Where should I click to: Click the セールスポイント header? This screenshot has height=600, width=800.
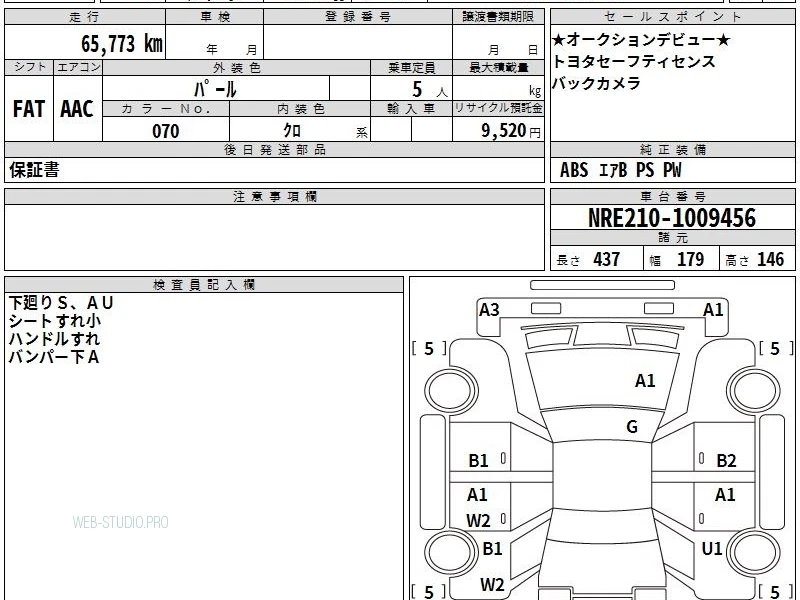(x=673, y=17)
